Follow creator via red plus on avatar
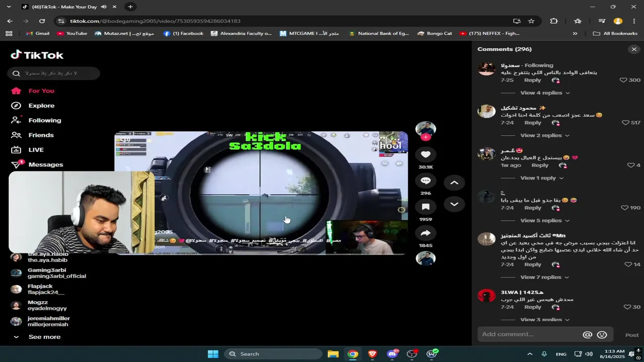The width and height of the screenshot is (644, 362). (x=426, y=137)
